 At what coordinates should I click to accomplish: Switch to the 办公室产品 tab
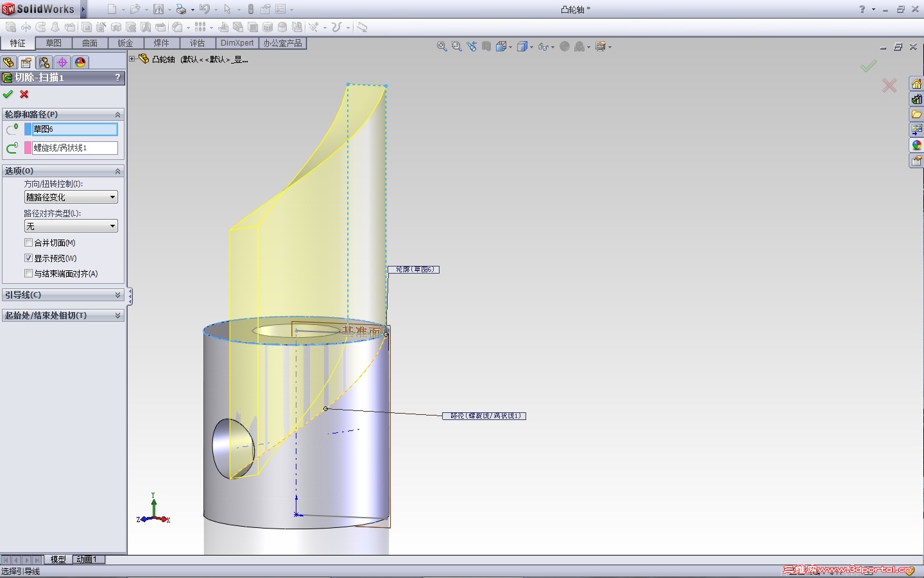click(x=283, y=43)
